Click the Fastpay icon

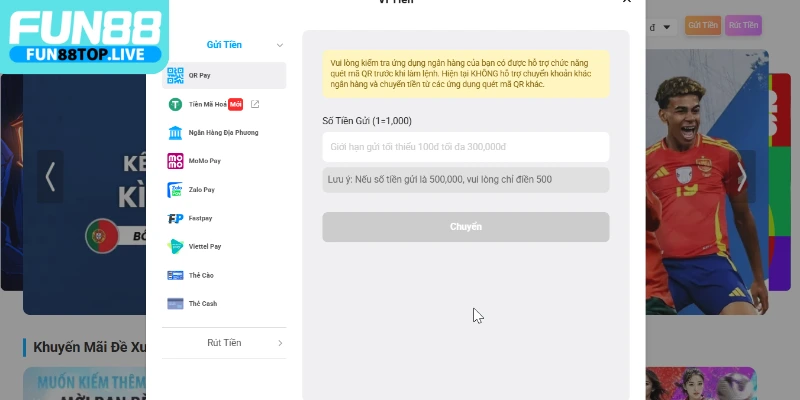tap(176, 218)
